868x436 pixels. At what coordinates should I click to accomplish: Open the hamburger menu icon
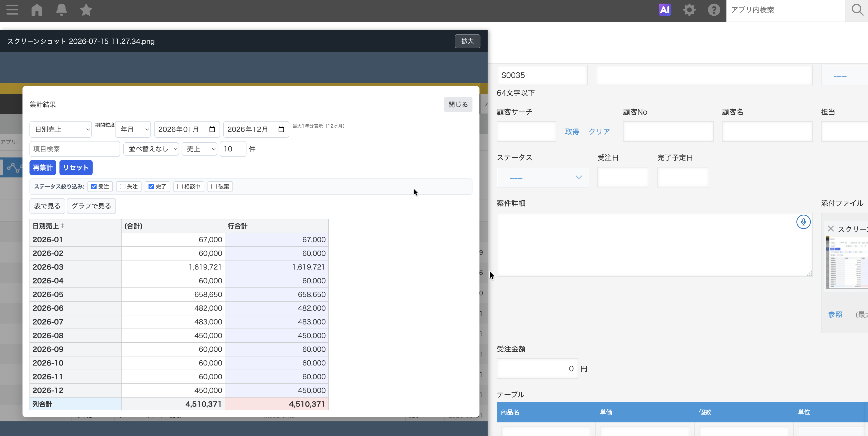[12, 10]
